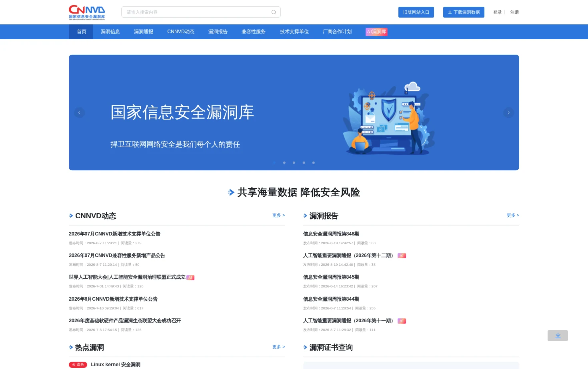Screen dimensions: 588x369
Task: Click arrow icon beside 共享海量数据 headline
Action: click(x=231, y=192)
